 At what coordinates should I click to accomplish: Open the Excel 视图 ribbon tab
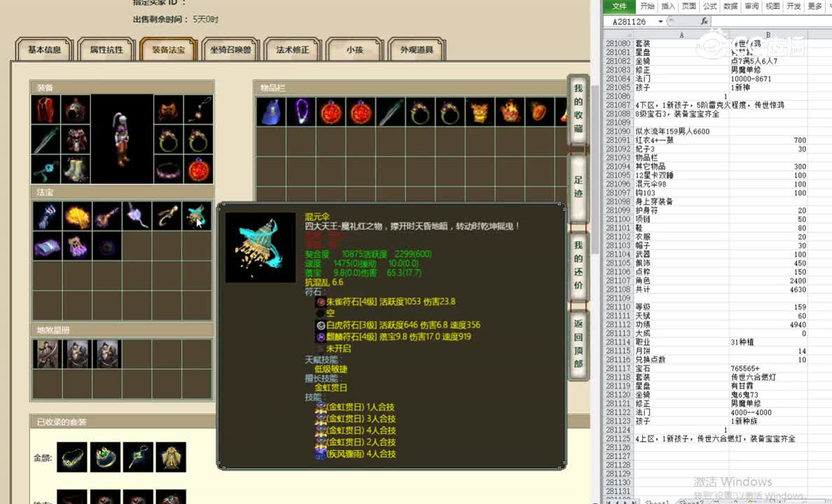click(772, 6)
